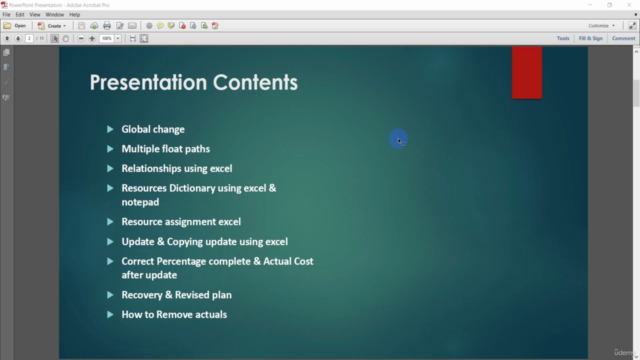Choose the selection arrow tool
This screenshot has width=640, height=360.
(x=54, y=38)
